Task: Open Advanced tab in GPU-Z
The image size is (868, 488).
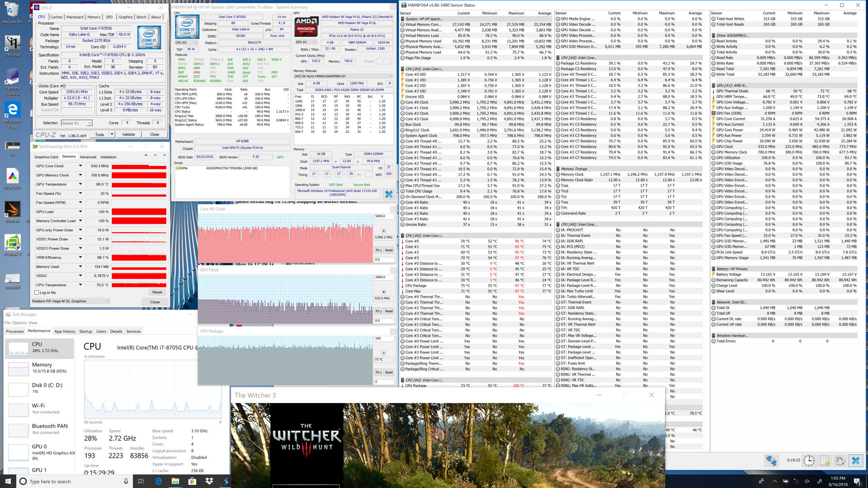Action: click(x=88, y=157)
